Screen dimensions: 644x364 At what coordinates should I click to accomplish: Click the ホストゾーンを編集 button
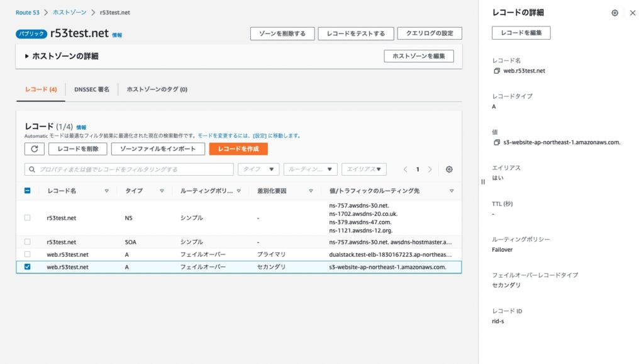click(418, 56)
